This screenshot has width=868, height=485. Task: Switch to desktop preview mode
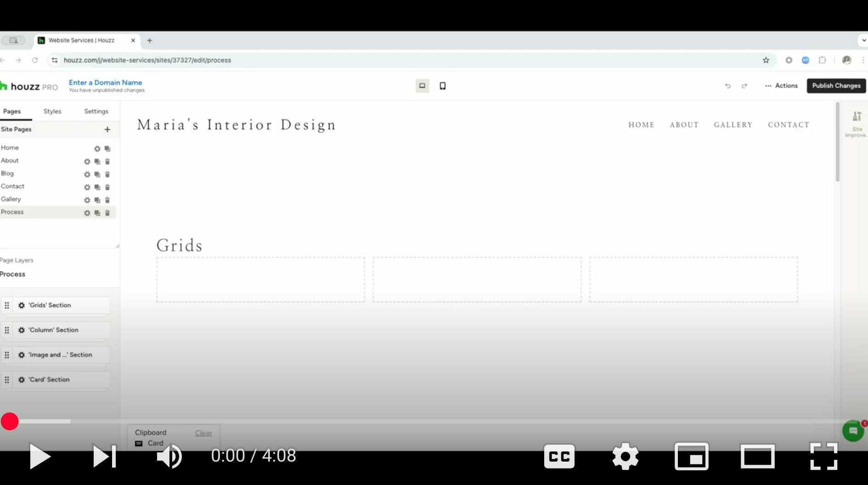point(422,86)
